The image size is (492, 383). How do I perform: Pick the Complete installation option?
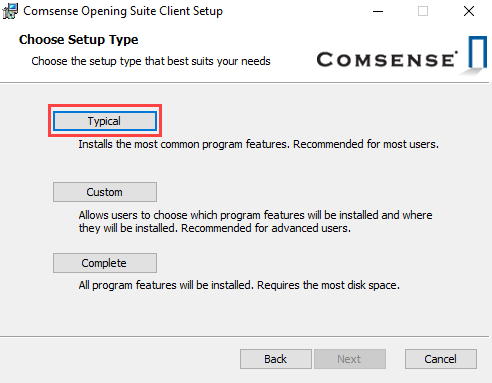(105, 263)
